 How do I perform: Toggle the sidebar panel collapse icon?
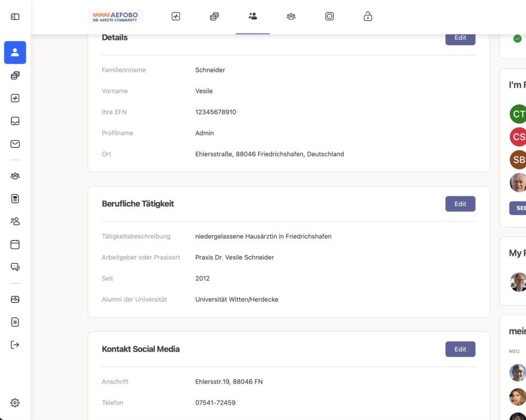coord(15,17)
